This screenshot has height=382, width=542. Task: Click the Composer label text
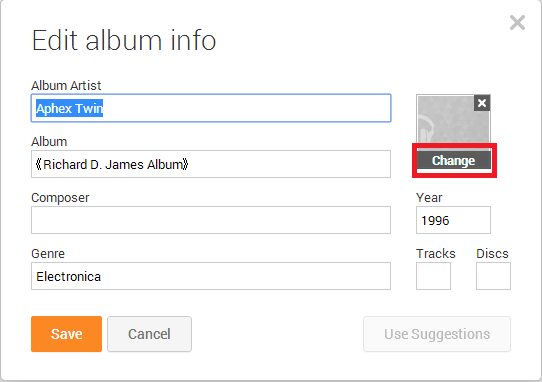tap(60, 198)
